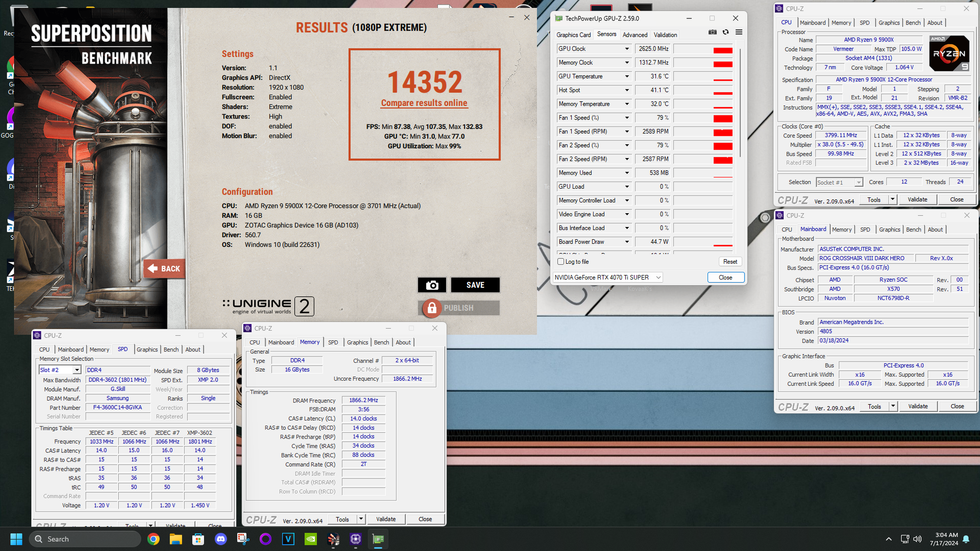Open Slot #2 memory slot dropdown
The height and width of the screenshot is (551, 980).
click(60, 370)
